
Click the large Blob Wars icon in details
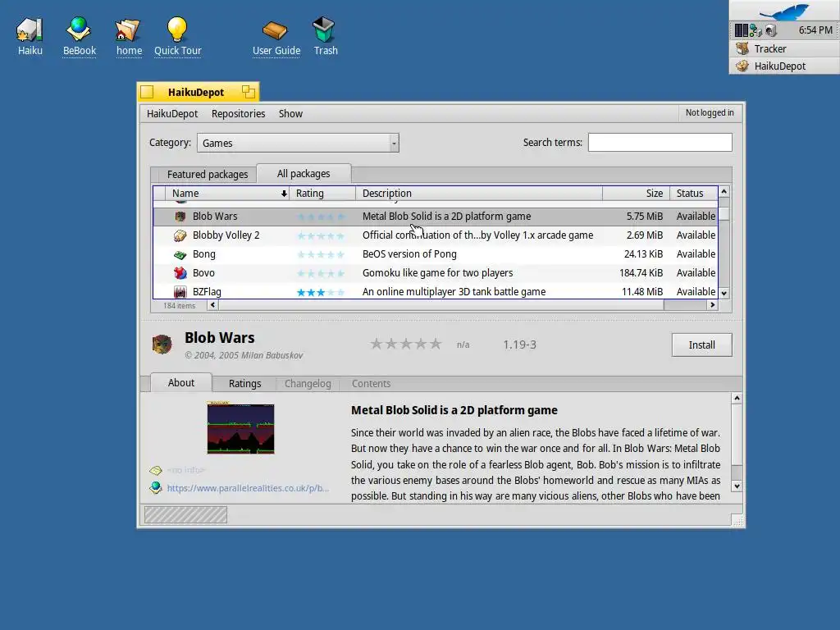pos(162,344)
